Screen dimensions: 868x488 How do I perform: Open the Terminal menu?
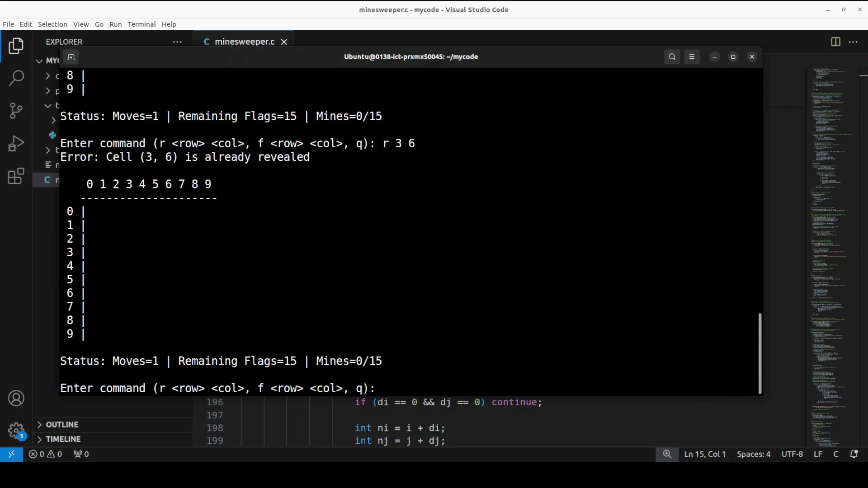tap(141, 24)
